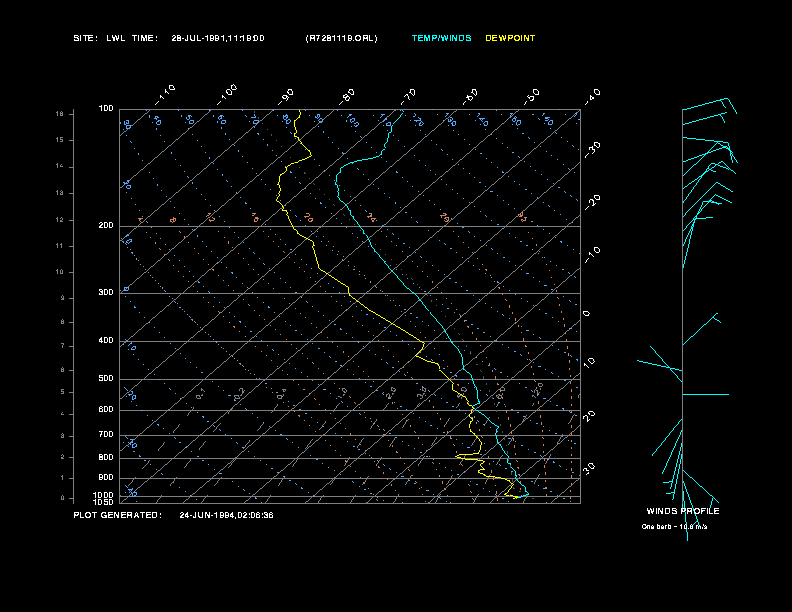This screenshot has height=612, width=792.
Task: Click the 300 pressure level label
Action: 106,292
